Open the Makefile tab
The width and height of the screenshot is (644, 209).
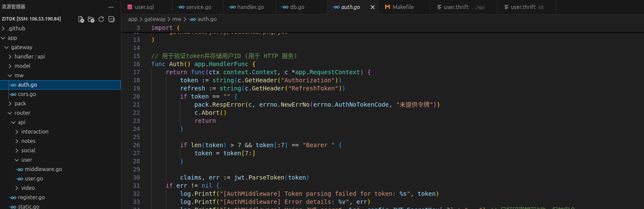pyautogui.click(x=405, y=7)
